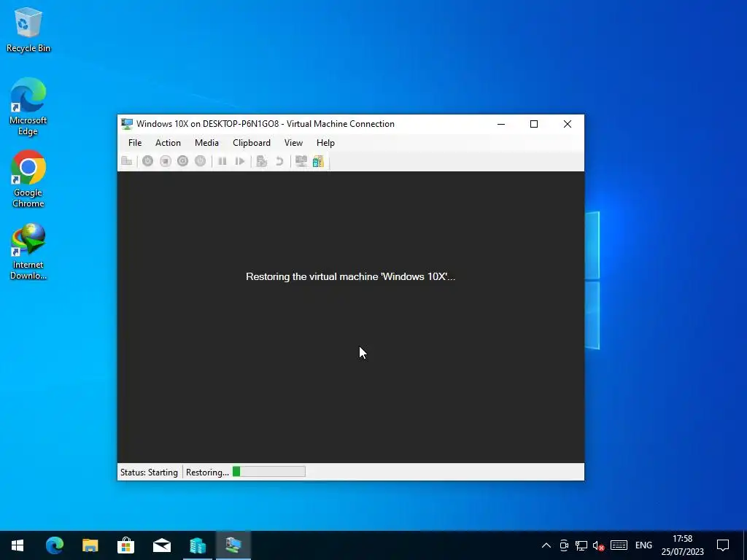Click the Revert toolbar icon
This screenshot has height=560, width=747.
(279, 161)
